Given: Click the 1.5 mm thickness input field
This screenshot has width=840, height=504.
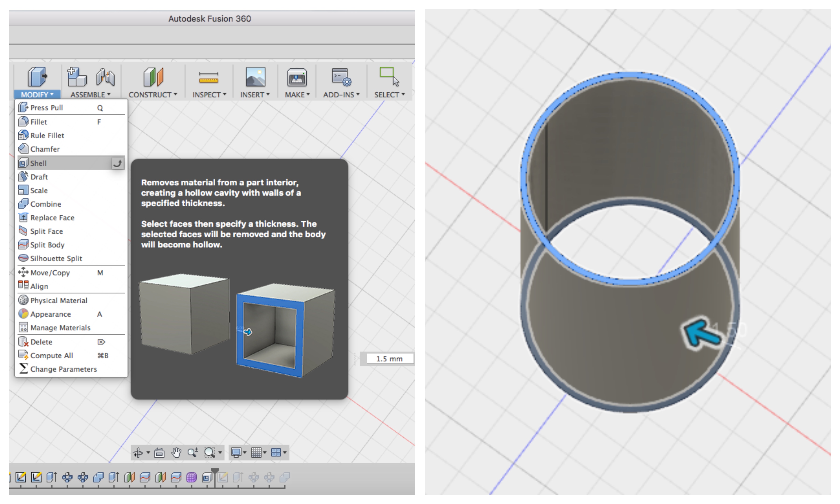Looking at the screenshot, I should [390, 359].
